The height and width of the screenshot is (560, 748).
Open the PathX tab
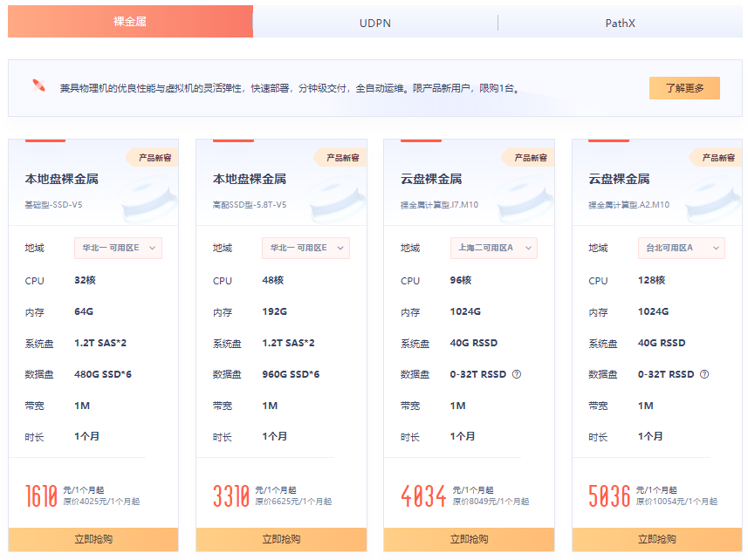point(621,23)
